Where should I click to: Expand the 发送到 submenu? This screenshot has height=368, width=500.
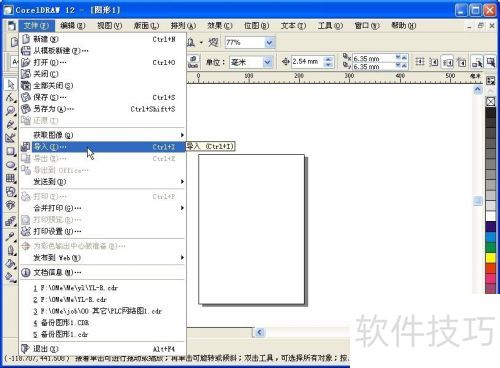(103, 182)
